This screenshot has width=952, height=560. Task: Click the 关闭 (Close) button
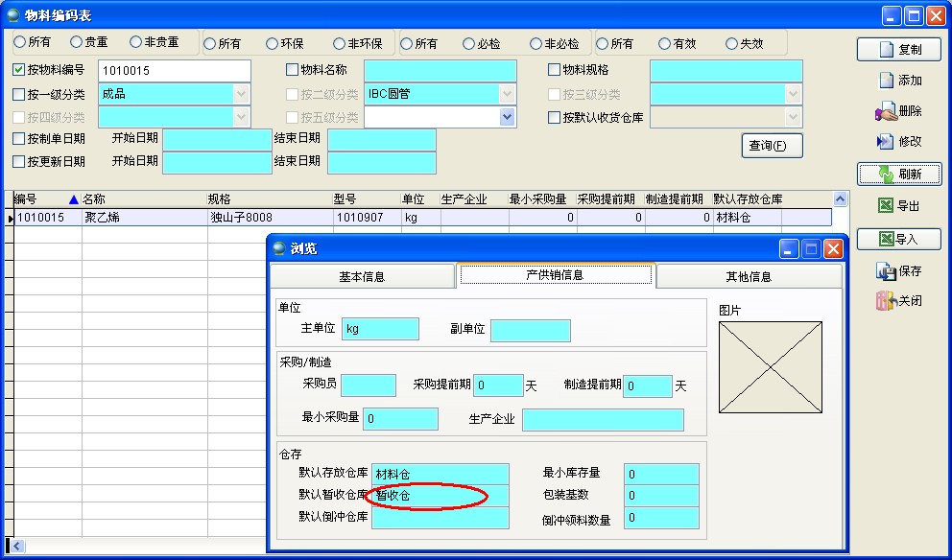898,298
